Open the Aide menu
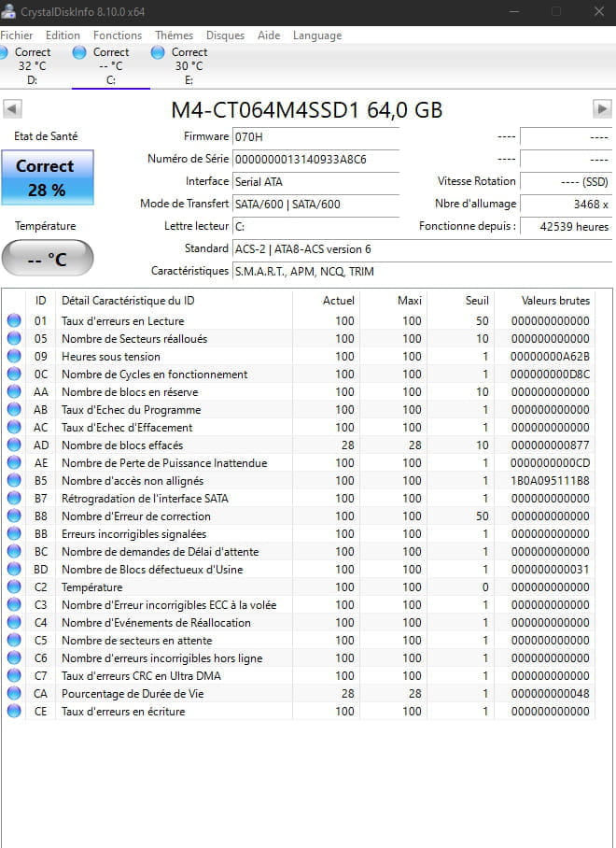 point(269,35)
